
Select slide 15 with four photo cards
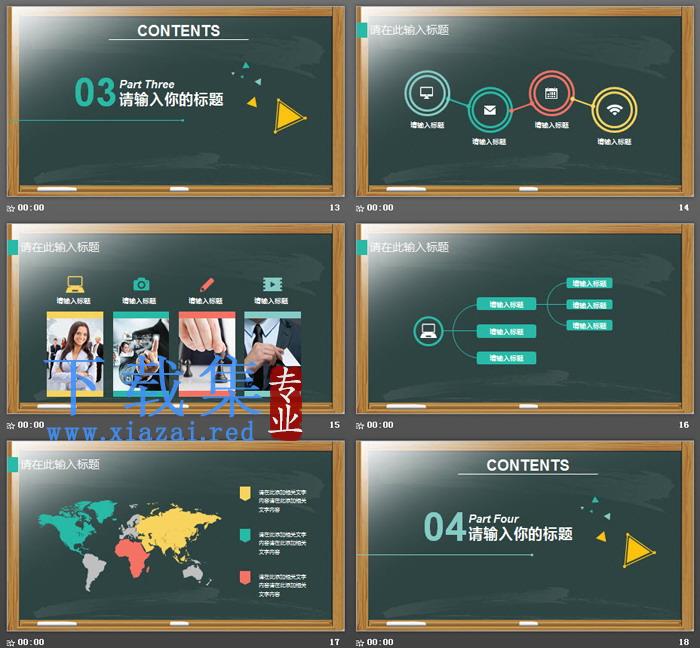(x=175, y=318)
